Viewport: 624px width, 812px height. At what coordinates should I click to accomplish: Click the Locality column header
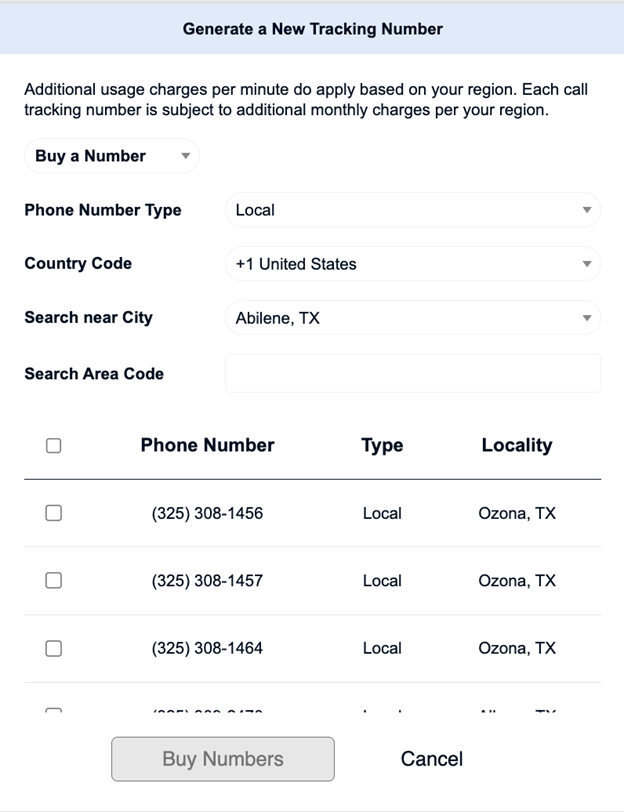[516, 446]
